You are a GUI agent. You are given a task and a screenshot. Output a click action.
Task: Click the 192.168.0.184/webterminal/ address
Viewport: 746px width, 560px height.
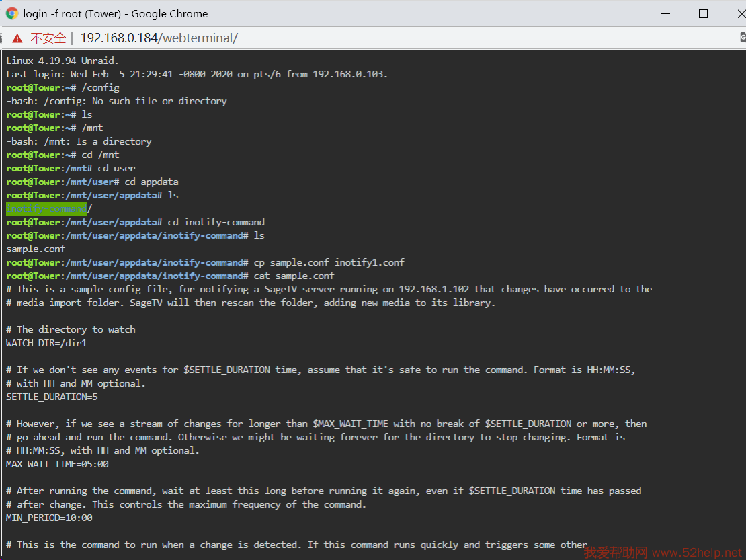coord(159,38)
